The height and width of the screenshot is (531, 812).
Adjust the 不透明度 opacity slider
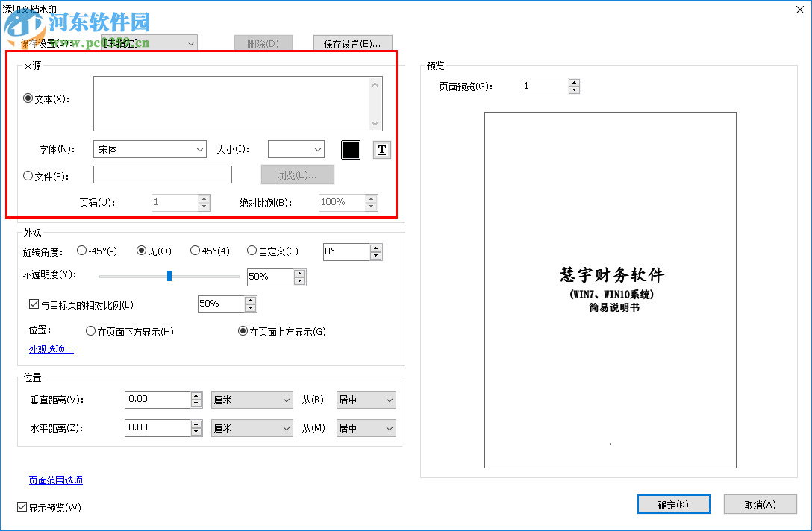[x=169, y=276]
